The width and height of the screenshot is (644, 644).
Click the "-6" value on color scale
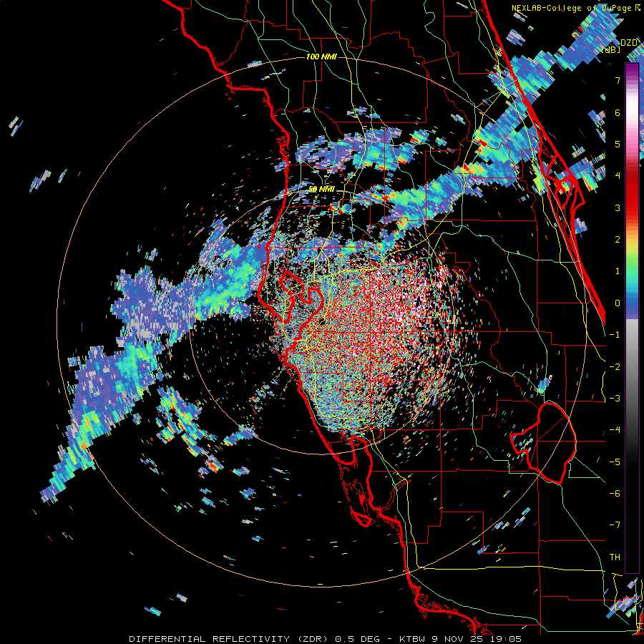615,494
